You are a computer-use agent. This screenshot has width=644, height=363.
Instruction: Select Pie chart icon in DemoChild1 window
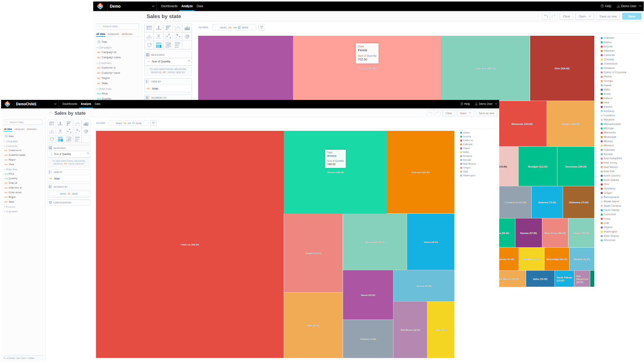86,131
